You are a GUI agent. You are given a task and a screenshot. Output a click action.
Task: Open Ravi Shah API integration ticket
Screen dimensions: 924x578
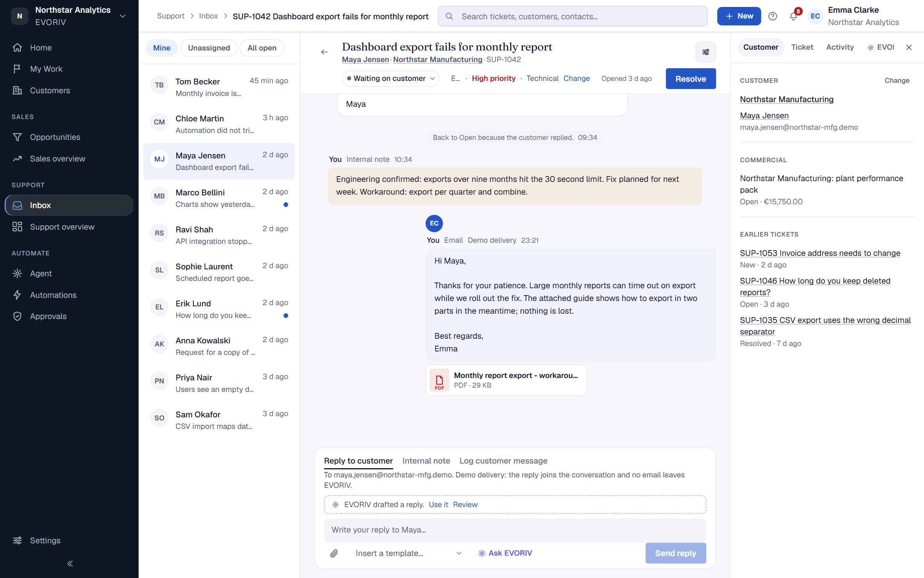click(219, 235)
